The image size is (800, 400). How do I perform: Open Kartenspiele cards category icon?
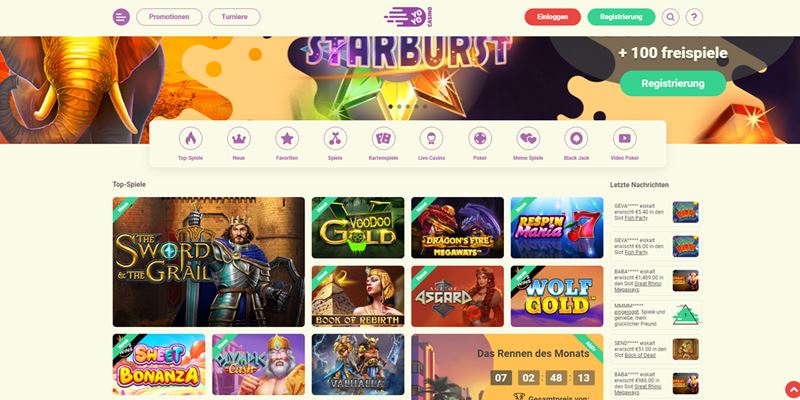click(x=384, y=138)
